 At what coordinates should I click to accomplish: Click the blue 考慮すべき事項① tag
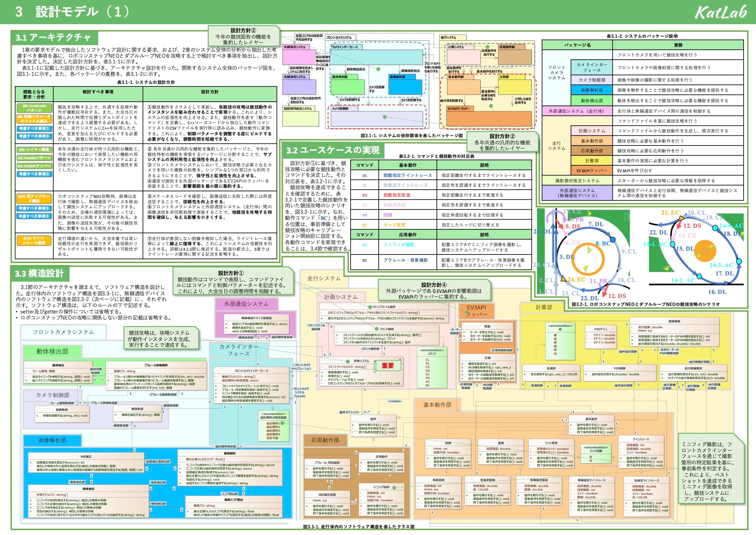tap(34, 129)
